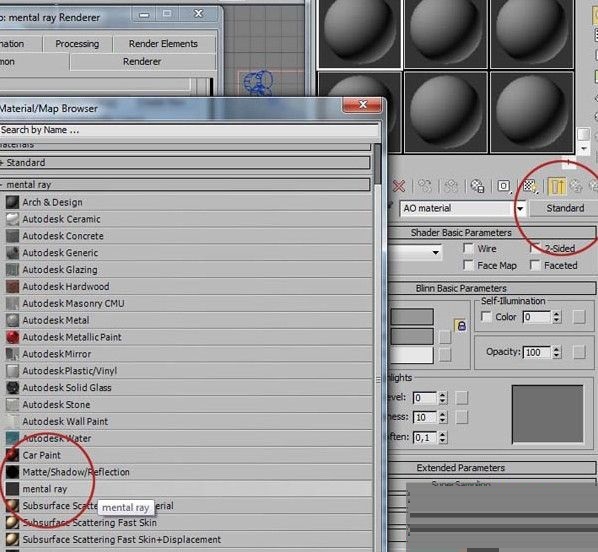Click the Make Unique material icon
This screenshot has width=598, height=552.
pos(451,186)
